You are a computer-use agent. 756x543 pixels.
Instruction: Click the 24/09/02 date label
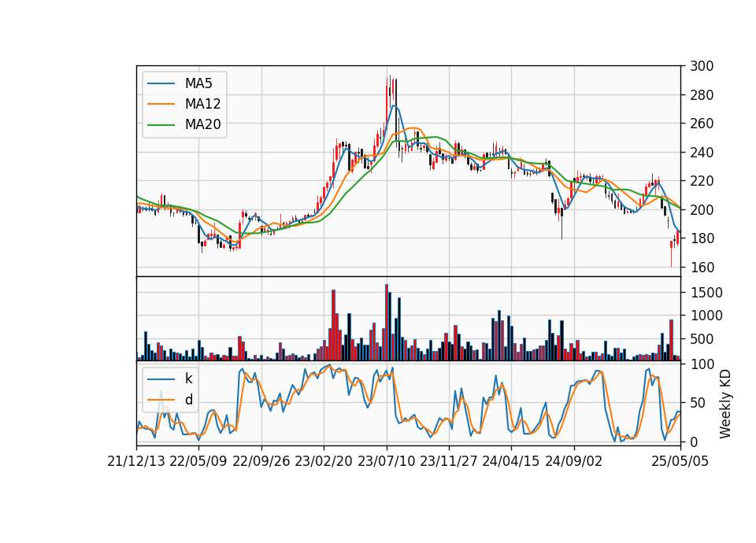(x=574, y=461)
